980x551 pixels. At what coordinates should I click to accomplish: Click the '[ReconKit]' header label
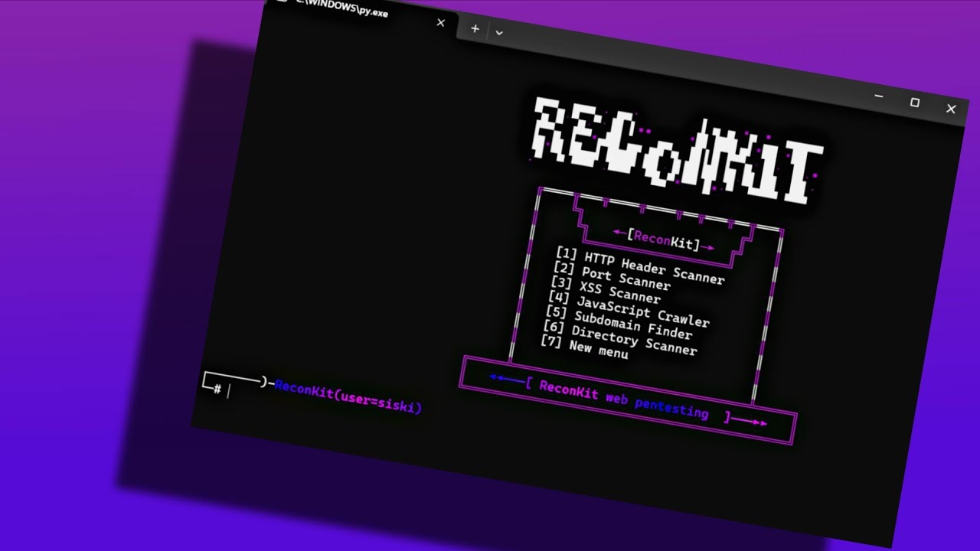coord(663,240)
